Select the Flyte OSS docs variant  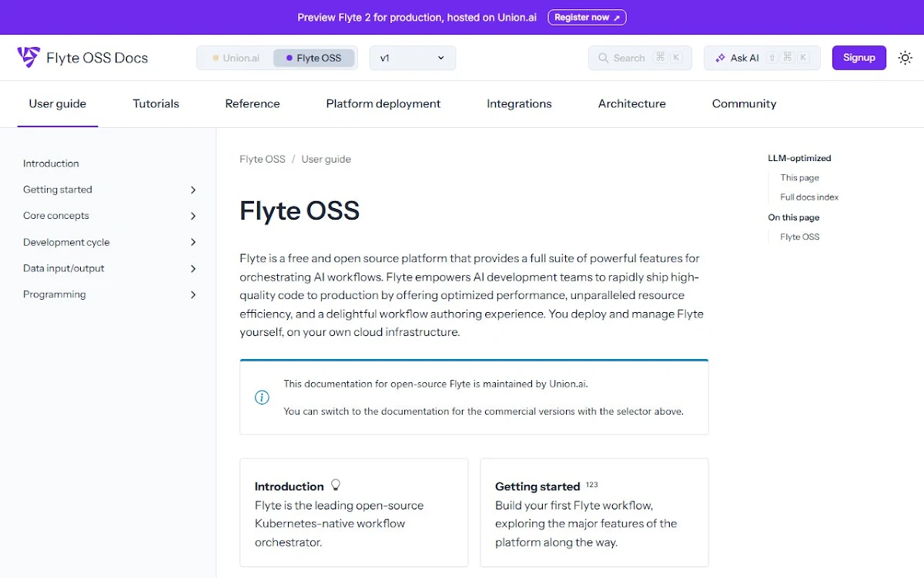313,58
